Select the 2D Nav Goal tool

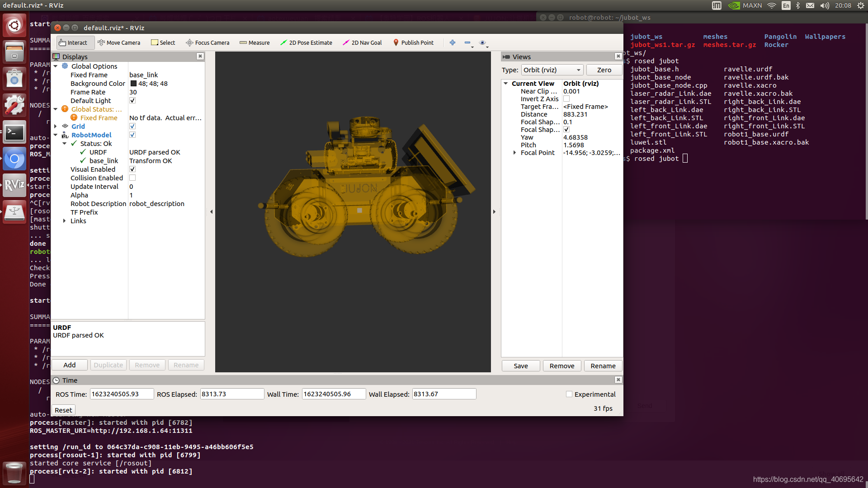362,42
